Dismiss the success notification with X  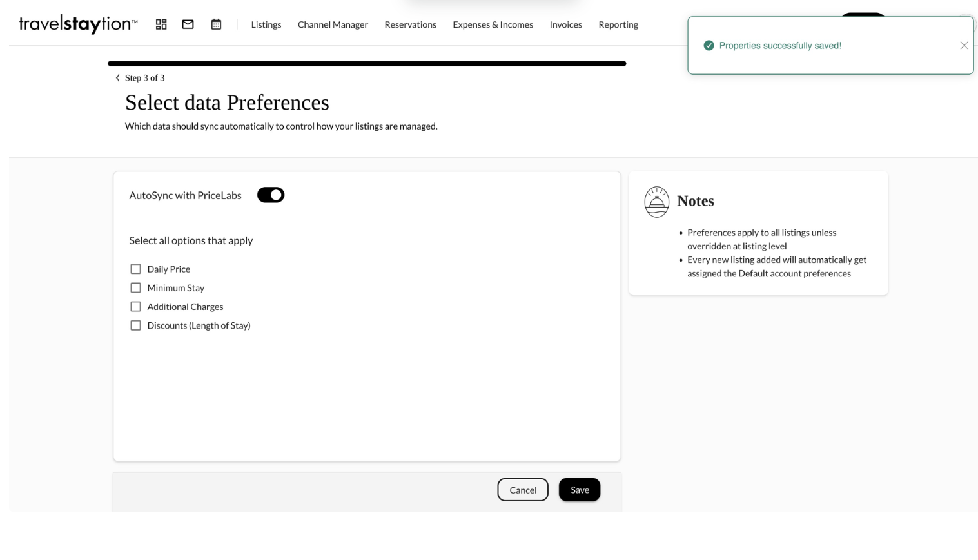pyautogui.click(x=964, y=45)
